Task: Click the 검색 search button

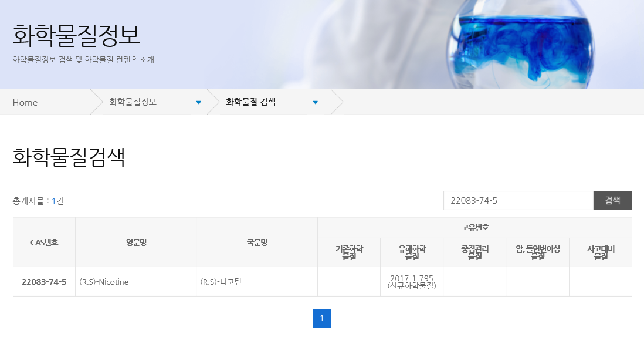Action: (612, 201)
